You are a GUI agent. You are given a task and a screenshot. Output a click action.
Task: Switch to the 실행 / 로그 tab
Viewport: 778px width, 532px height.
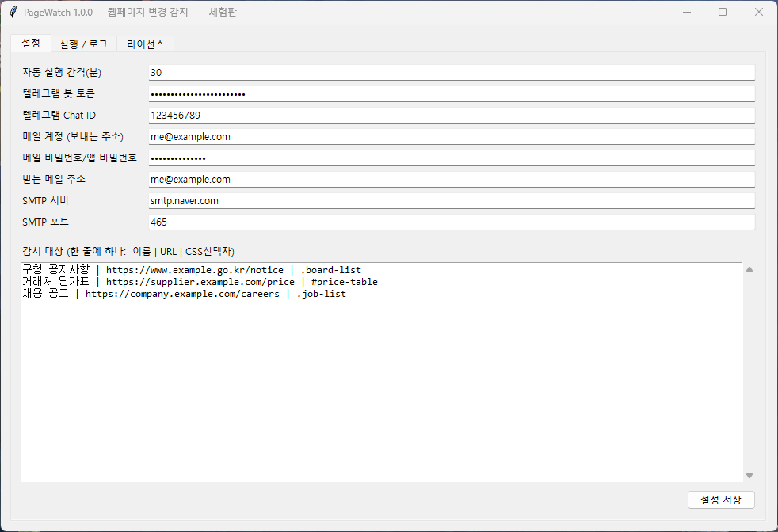click(83, 44)
